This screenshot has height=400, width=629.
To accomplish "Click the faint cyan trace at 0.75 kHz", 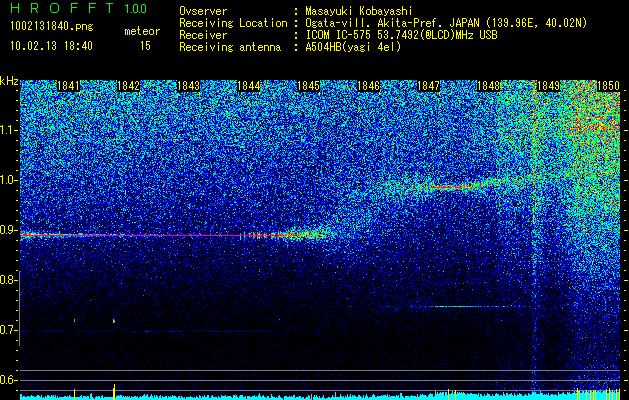I will point(453,307).
